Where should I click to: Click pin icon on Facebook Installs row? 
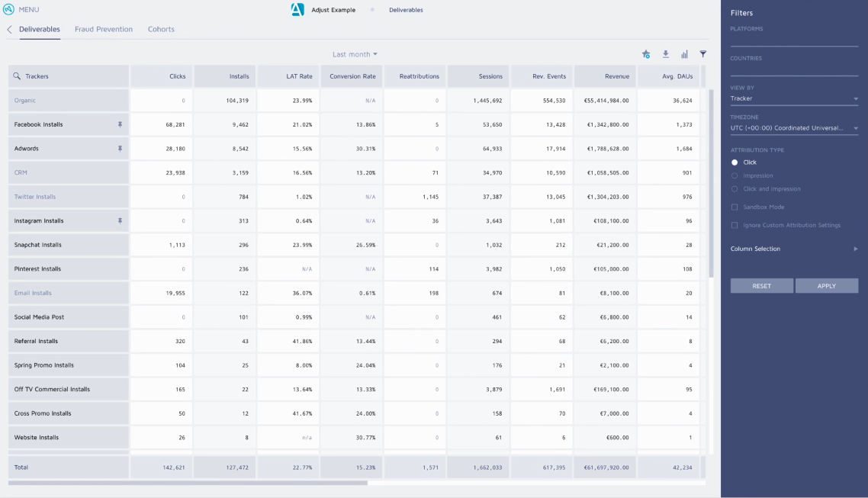(x=119, y=124)
